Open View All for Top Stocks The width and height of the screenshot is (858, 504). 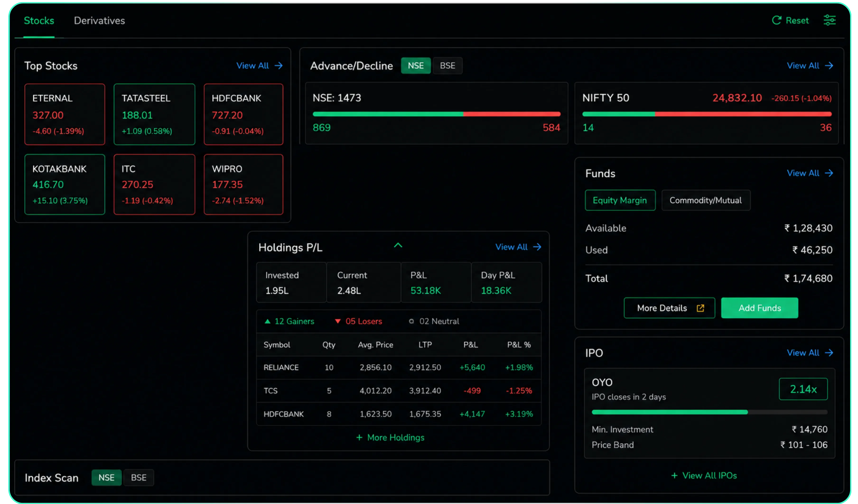click(253, 66)
